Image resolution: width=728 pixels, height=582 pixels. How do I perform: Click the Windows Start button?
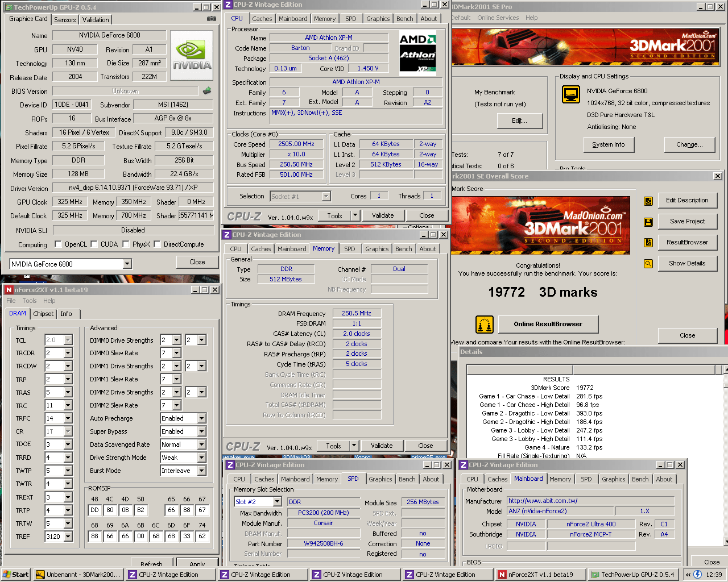coord(16,575)
